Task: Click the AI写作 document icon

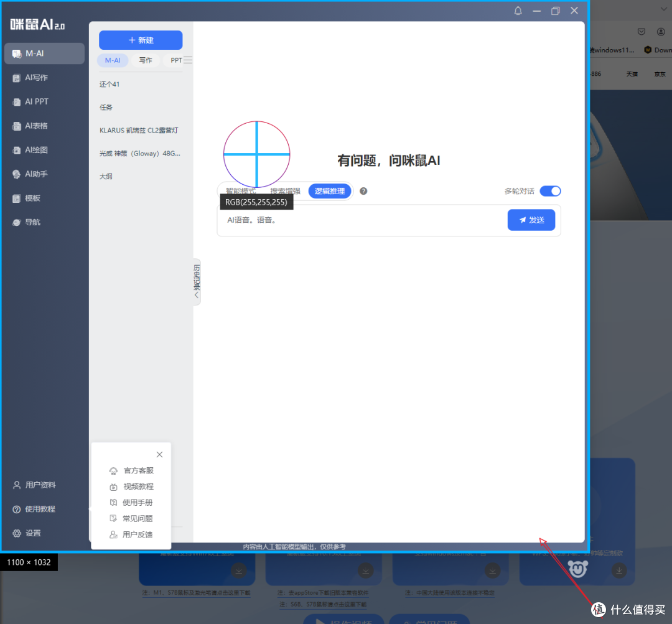Action: coord(16,78)
